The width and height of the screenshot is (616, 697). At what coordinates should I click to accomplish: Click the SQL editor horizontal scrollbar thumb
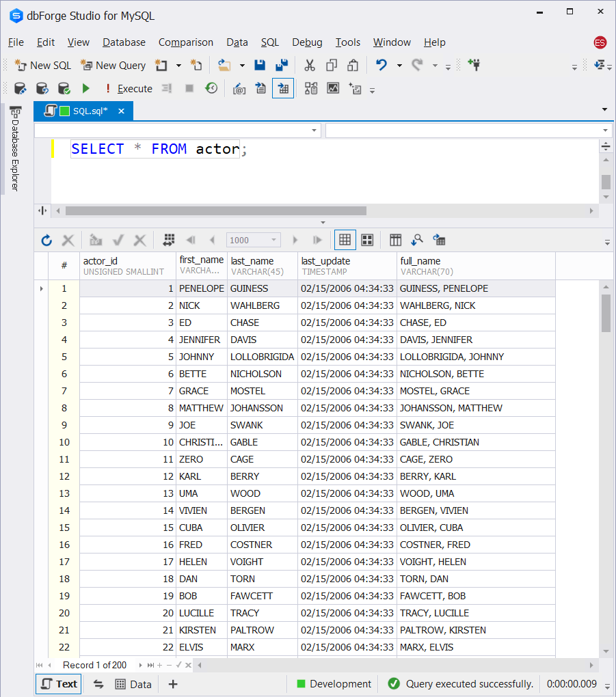click(x=216, y=210)
